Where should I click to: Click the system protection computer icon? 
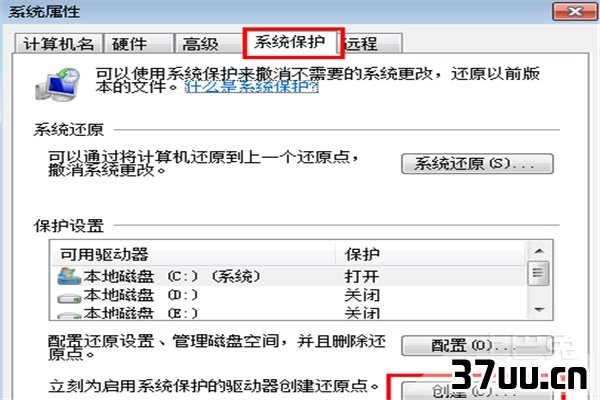pyautogui.click(x=58, y=84)
